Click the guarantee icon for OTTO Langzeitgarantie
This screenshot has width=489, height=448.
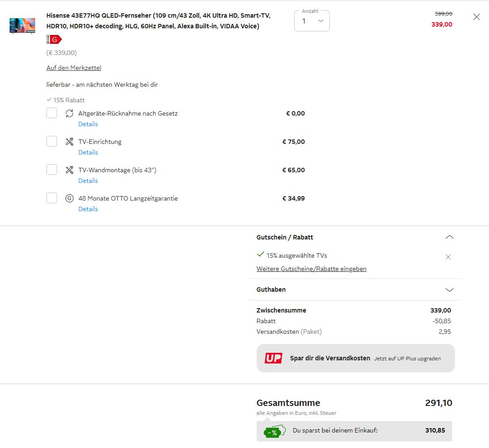69,198
